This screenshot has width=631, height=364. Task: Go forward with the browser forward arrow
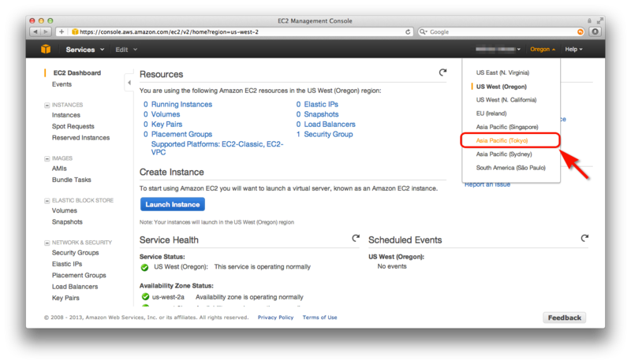46,32
